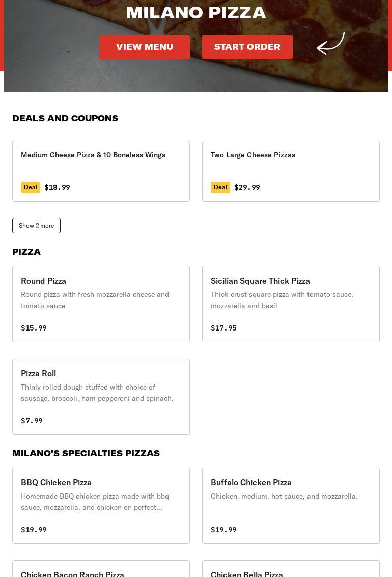Screen dimensions: 392x577
Task: Click the Milano Pizza restaurant title
Action: 195,12
